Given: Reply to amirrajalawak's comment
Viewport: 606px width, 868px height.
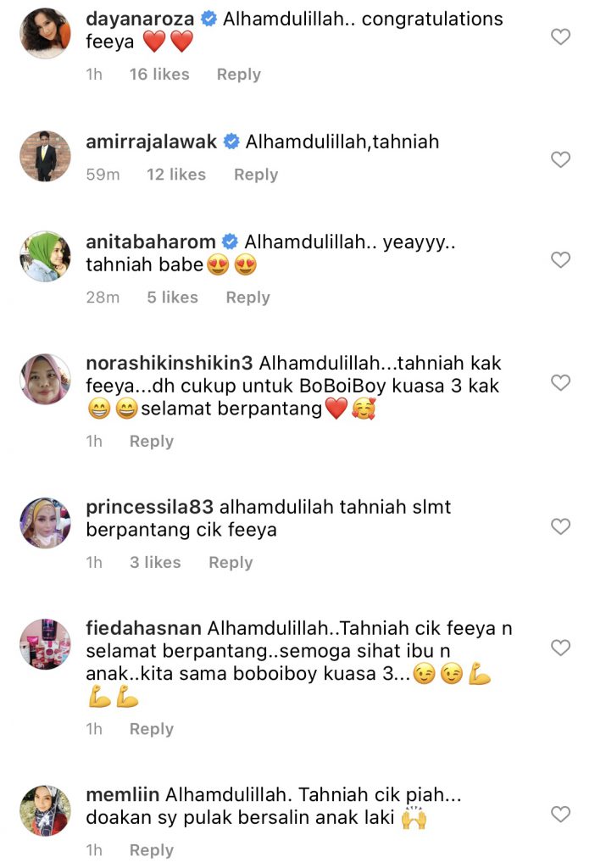Looking at the screenshot, I should pos(256,175).
